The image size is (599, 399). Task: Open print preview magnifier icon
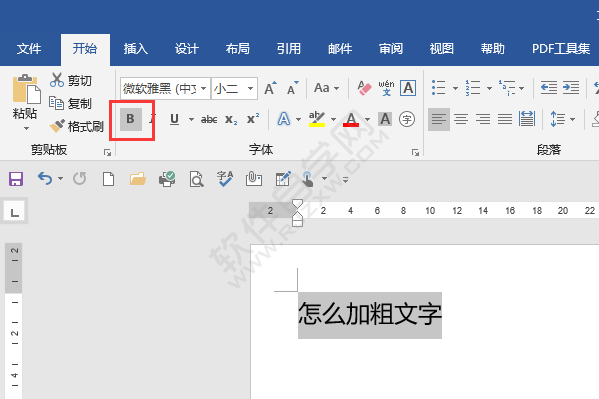196,179
